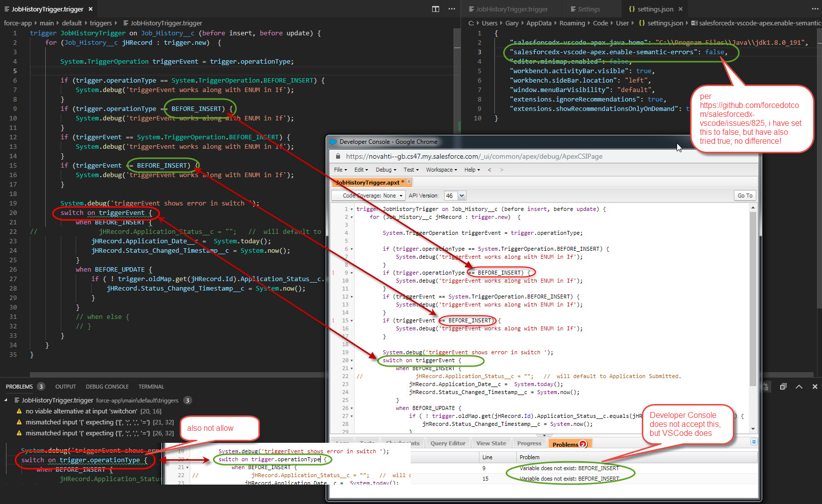Click the split editor icon
This screenshot has width=822, height=504.
(436, 9)
